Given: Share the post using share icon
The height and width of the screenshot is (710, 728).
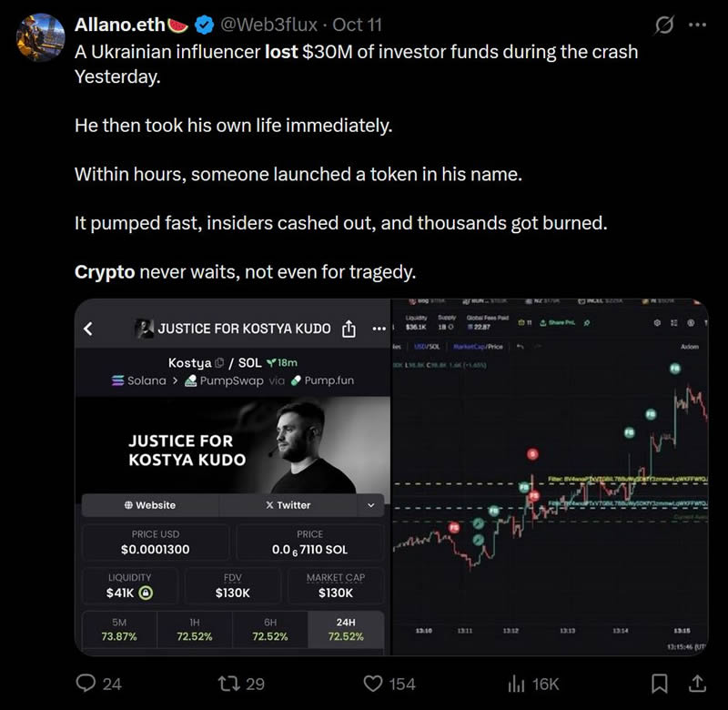Looking at the screenshot, I should click(x=698, y=683).
